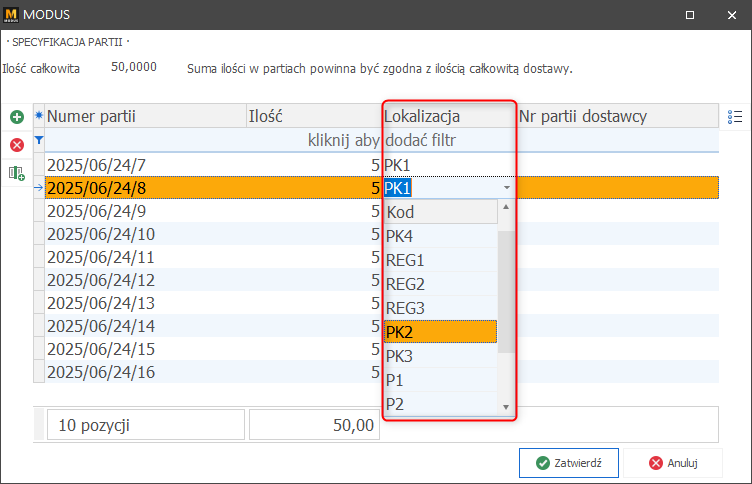Click the red delete batch icon
Screen dimensions: 752x484
click(x=17, y=145)
